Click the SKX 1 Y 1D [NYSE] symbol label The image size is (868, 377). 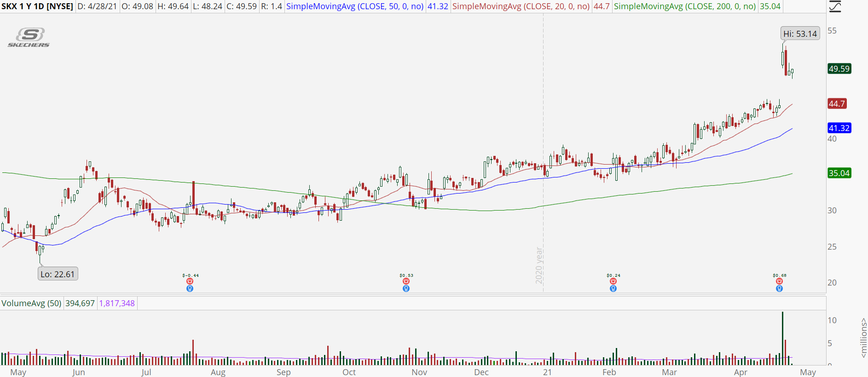coord(37,6)
